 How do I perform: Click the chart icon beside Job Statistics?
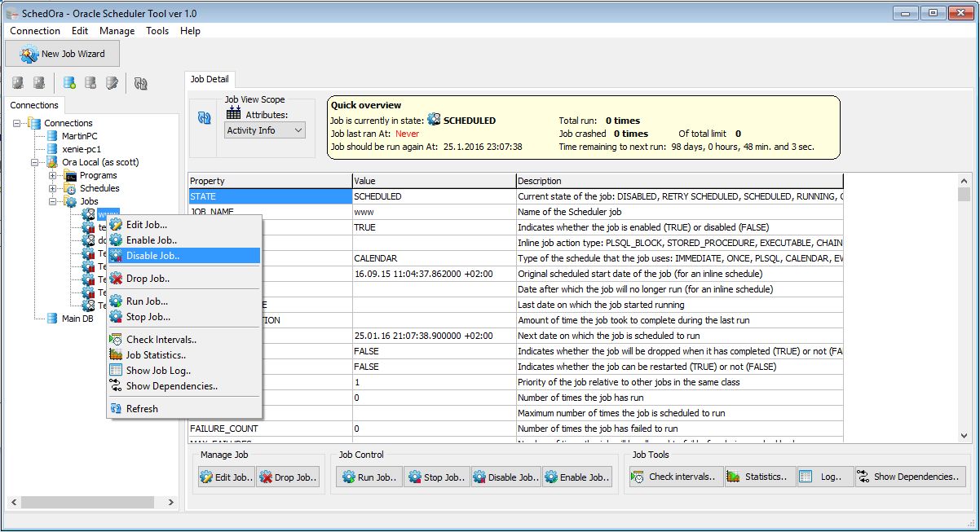pyautogui.click(x=116, y=355)
